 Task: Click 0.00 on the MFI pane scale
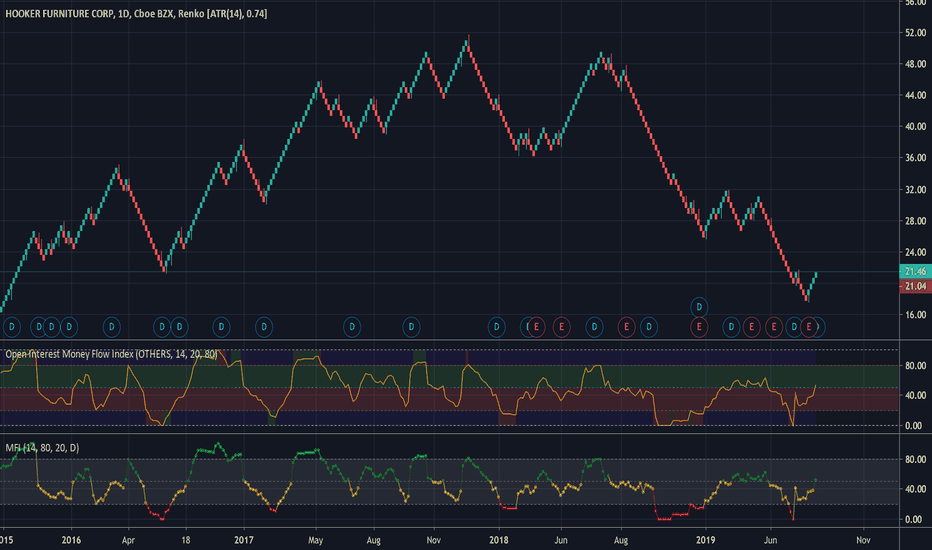coord(913,519)
